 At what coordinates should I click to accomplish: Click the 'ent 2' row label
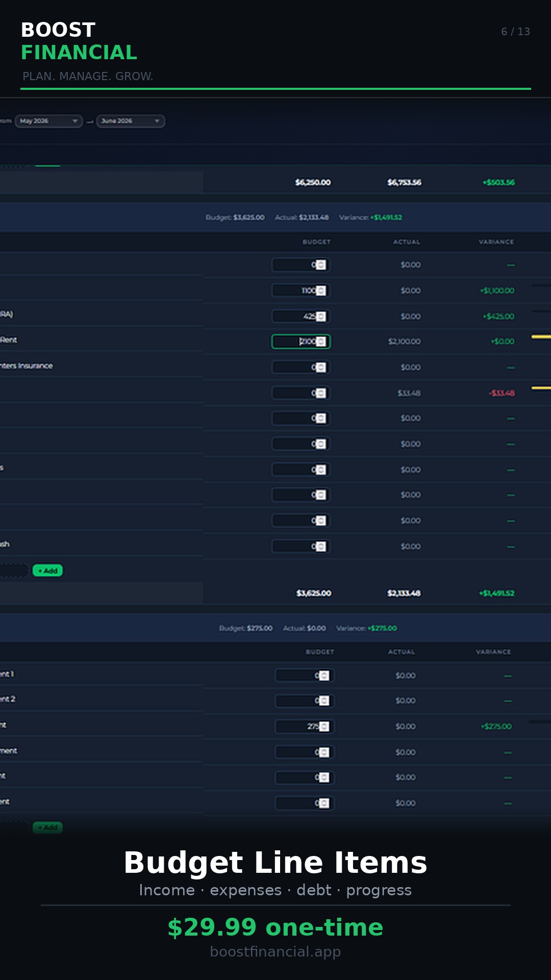[x=8, y=699]
